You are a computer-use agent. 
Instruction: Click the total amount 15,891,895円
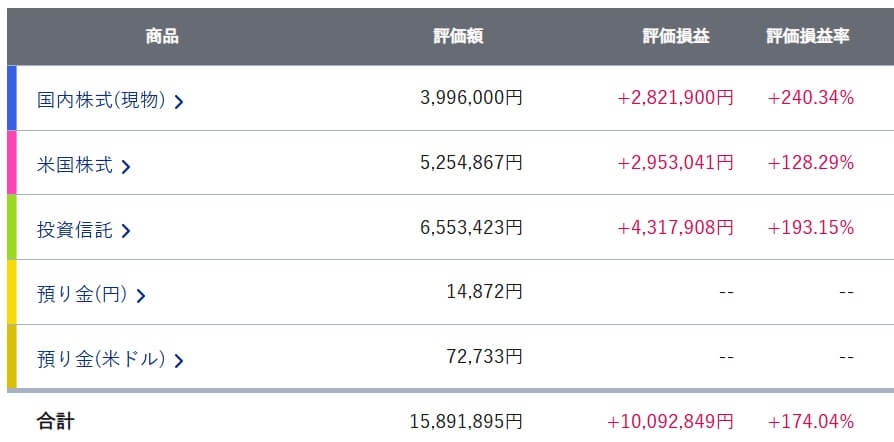coord(466,421)
